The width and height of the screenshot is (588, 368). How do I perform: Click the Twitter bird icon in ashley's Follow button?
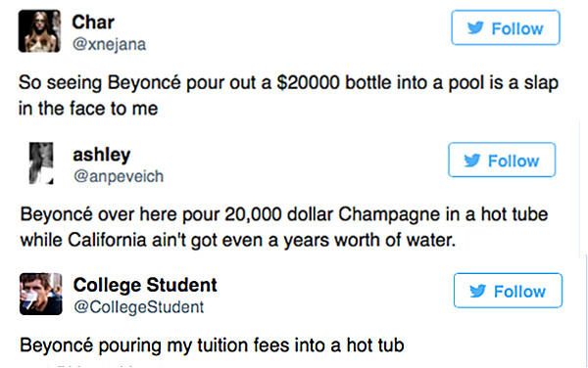point(472,161)
